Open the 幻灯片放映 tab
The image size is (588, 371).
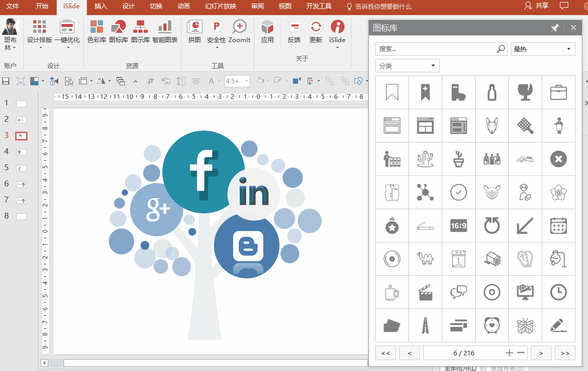pyautogui.click(x=221, y=6)
